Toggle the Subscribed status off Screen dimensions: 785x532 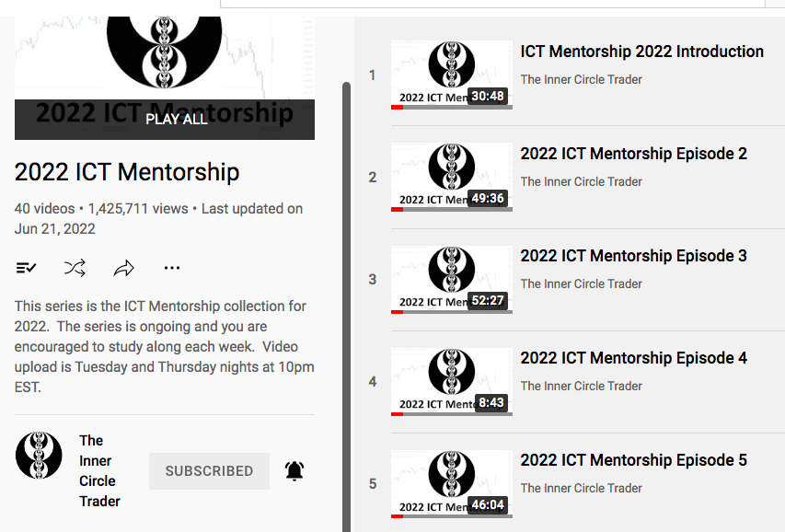(209, 470)
